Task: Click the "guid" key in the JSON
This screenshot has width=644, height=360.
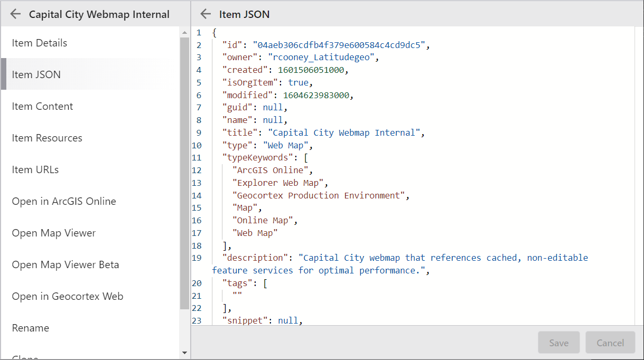Action: click(x=237, y=108)
